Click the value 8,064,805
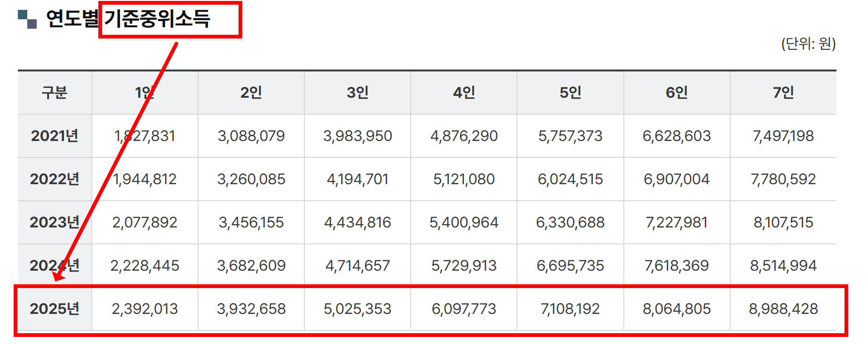 [x=677, y=309]
